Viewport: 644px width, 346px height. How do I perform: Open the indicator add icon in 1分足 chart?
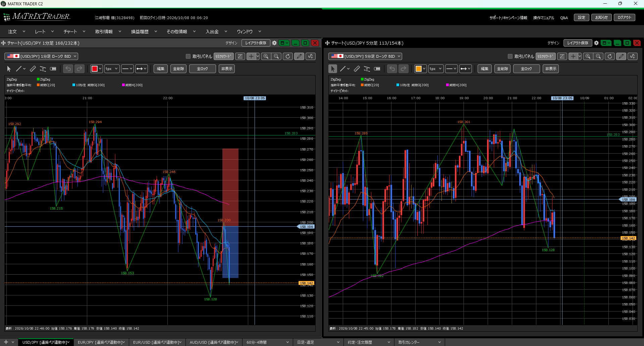(311, 56)
